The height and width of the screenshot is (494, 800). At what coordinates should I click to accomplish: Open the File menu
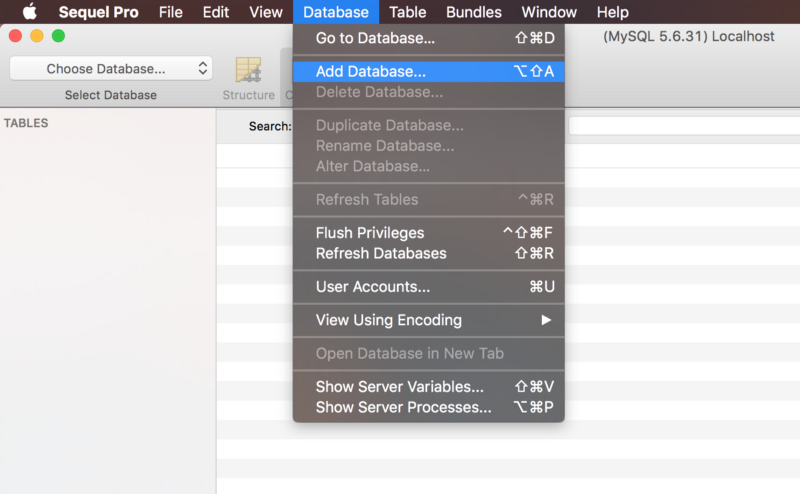tap(170, 12)
